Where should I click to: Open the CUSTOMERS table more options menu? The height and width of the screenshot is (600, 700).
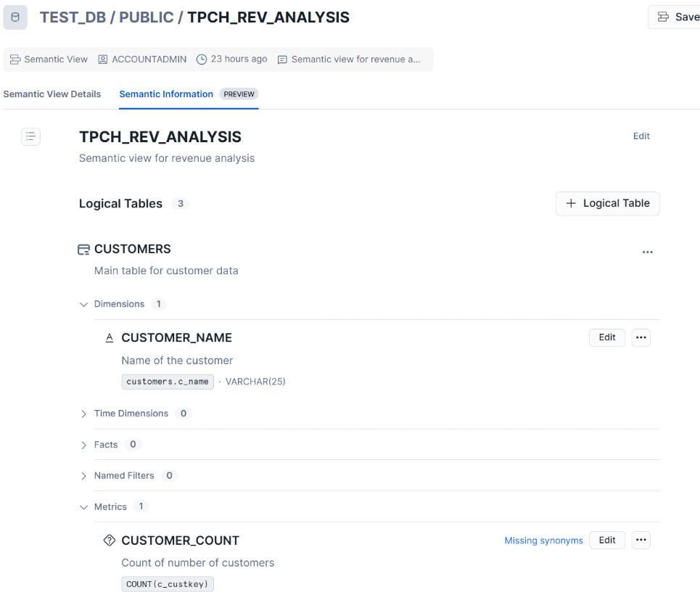click(647, 252)
